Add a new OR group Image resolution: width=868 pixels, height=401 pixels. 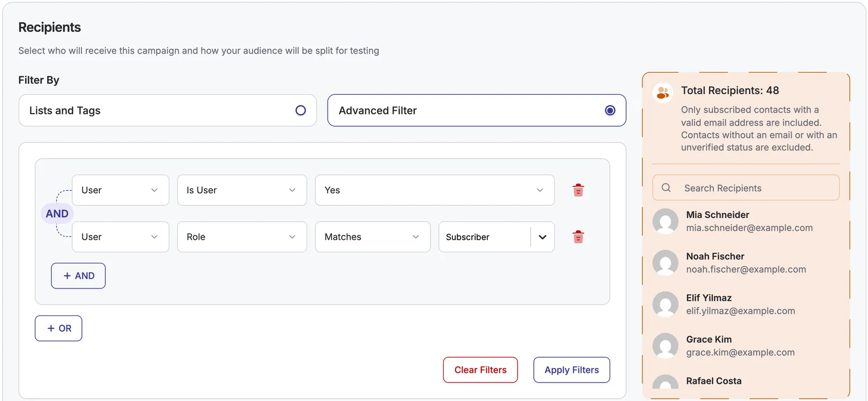pyautogui.click(x=59, y=328)
